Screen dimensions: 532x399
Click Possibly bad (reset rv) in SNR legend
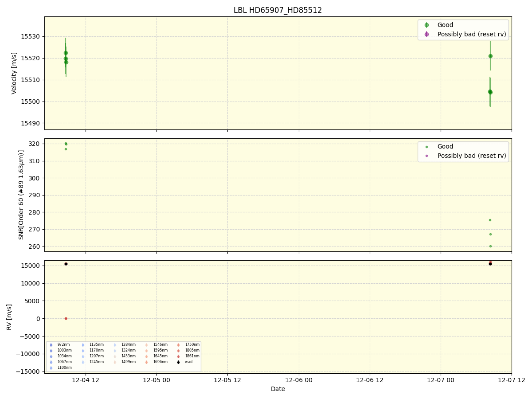tap(472, 156)
